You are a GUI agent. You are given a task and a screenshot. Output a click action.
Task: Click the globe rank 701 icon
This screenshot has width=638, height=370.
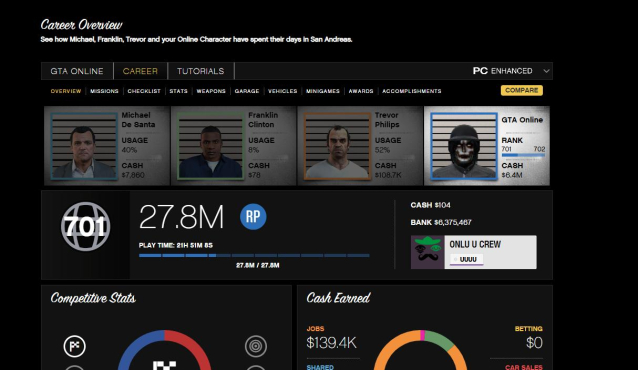[85, 226]
